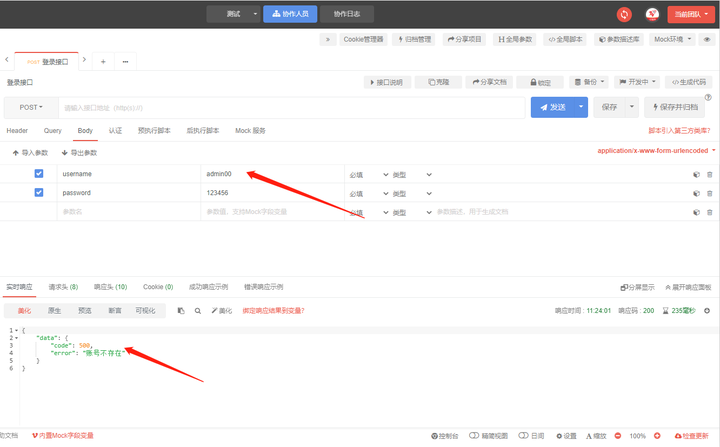Open the Mock 服务 tab
The image size is (720, 447).
click(250, 131)
